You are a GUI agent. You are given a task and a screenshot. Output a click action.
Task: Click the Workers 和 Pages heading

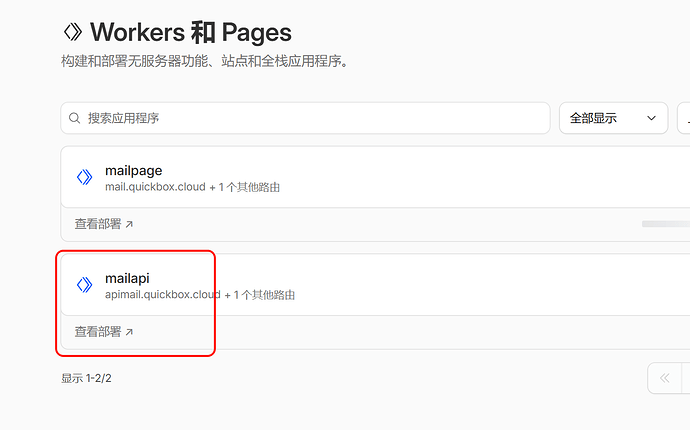pyautogui.click(x=191, y=32)
